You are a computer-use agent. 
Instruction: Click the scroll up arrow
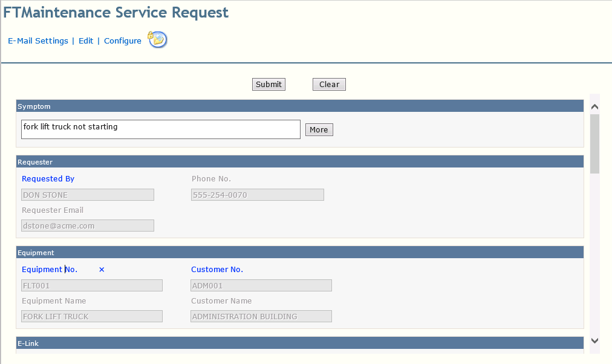coord(594,106)
